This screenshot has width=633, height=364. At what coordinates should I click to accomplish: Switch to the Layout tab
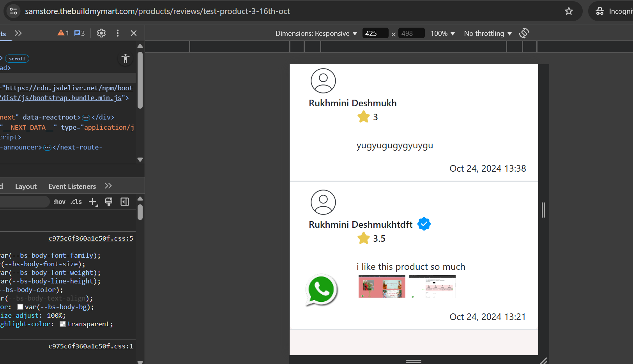coord(26,186)
